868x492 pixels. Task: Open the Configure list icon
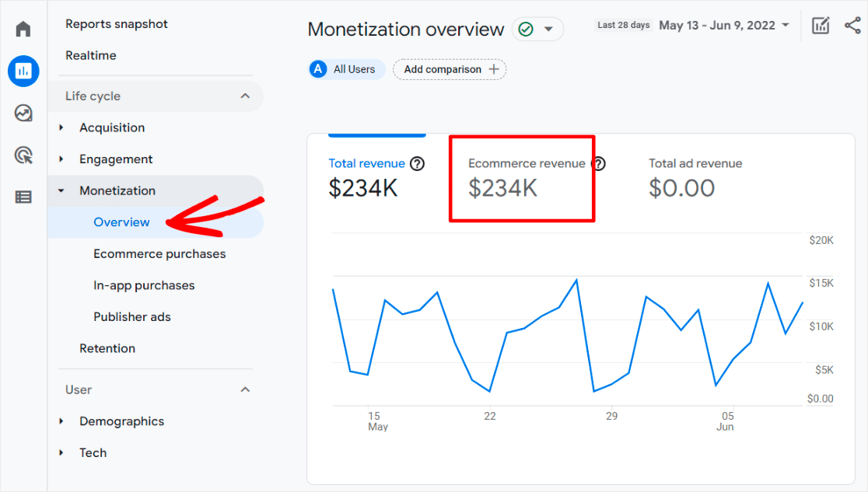[x=23, y=197]
